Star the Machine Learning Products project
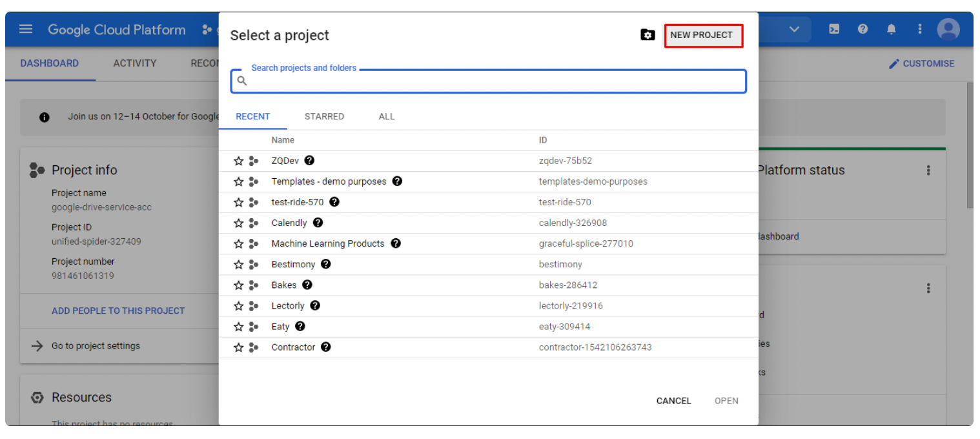 238,243
